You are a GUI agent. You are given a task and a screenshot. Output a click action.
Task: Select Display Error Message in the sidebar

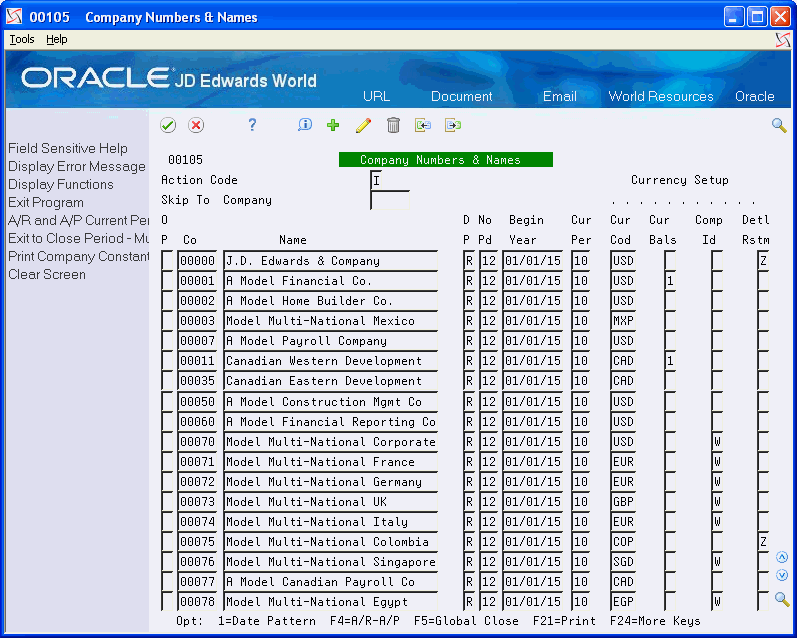click(x=77, y=167)
